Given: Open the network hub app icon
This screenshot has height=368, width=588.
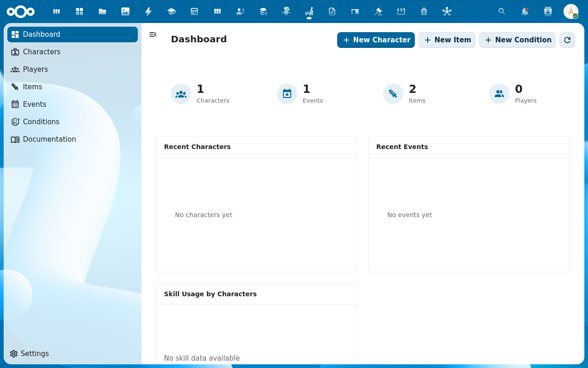Looking at the screenshot, I should click(x=447, y=11).
